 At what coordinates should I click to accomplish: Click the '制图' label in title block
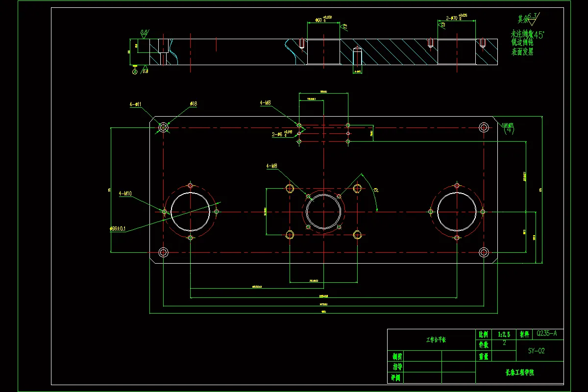click(397, 356)
